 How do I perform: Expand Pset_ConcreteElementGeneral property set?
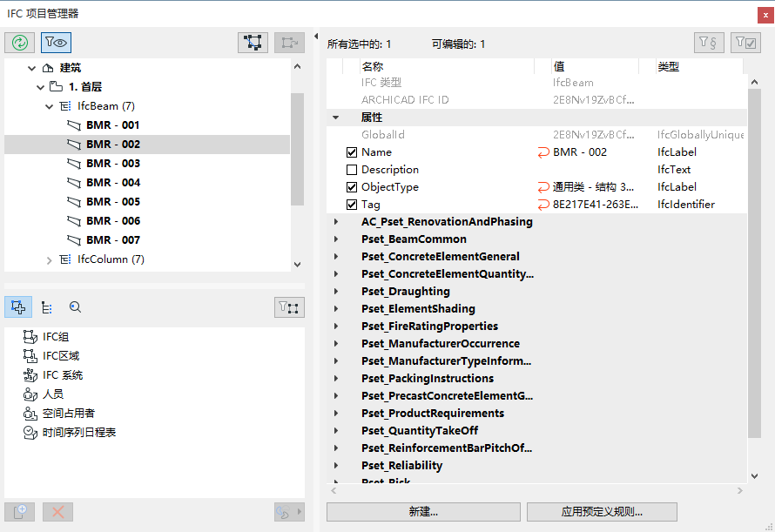(336, 256)
